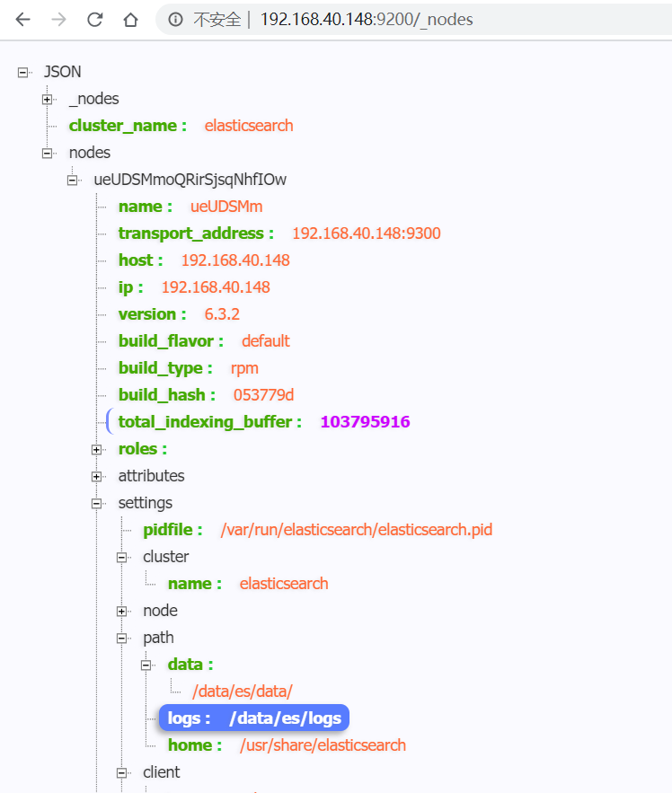The image size is (672, 793).
Task: Select the cluster label under settings
Action: tap(165, 557)
